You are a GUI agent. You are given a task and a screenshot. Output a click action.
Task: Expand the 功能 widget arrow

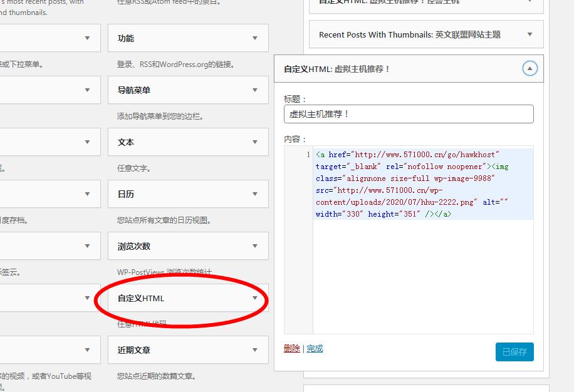(254, 38)
